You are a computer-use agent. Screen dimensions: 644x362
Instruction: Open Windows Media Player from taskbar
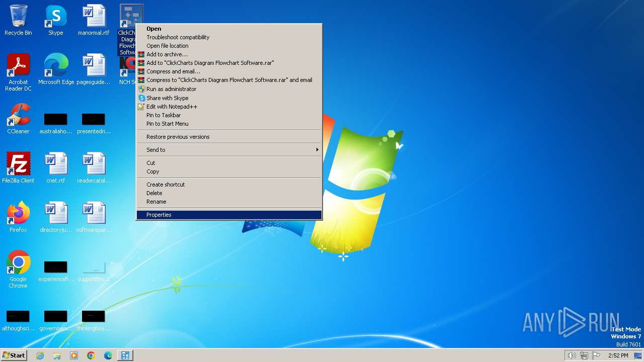pyautogui.click(x=74, y=355)
